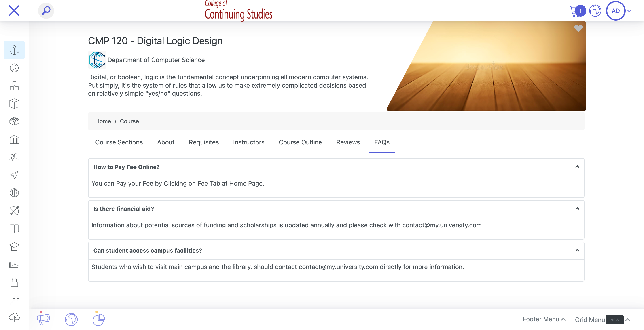
Task: Open the users group sidebar icon
Action: pyautogui.click(x=14, y=157)
